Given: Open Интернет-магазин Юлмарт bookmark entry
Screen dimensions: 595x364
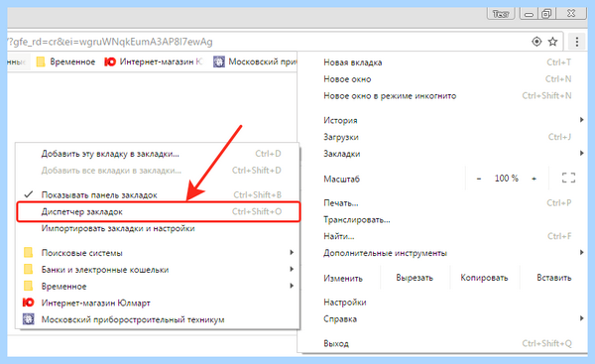Looking at the screenshot, I should 158,303.
